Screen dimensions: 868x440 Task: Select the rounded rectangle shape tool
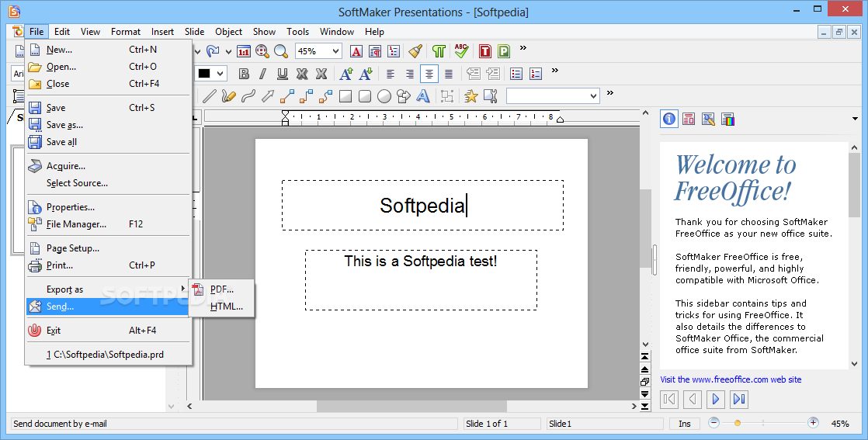click(365, 96)
